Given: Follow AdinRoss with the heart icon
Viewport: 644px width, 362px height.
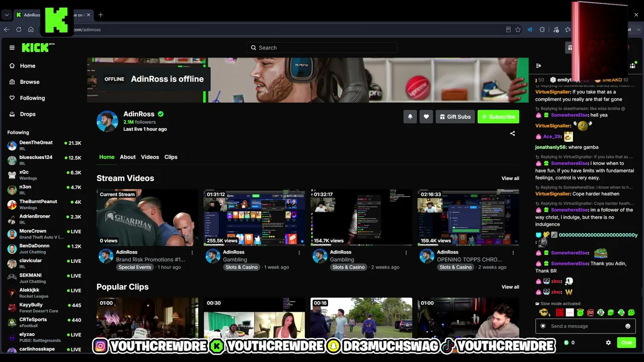Looking at the screenshot, I should [x=426, y=117].
